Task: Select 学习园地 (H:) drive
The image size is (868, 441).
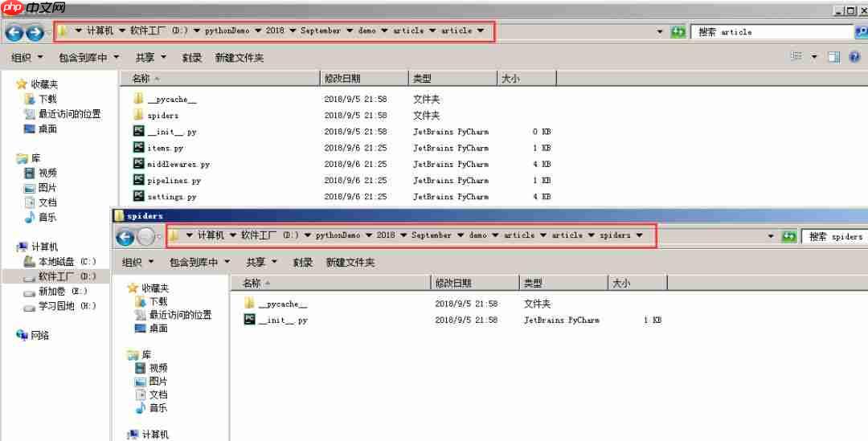Action: click(60, 306)
